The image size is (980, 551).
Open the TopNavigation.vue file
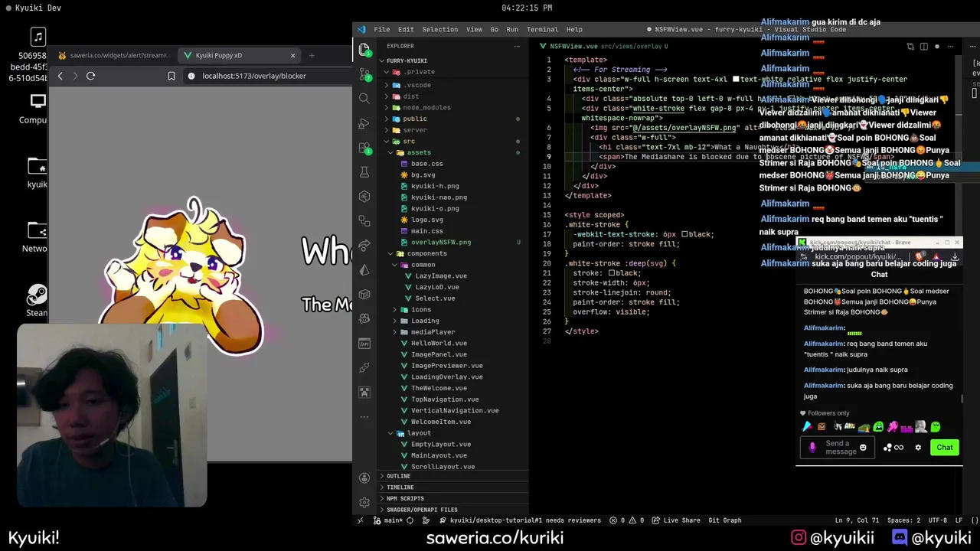[x=445, y=399]
